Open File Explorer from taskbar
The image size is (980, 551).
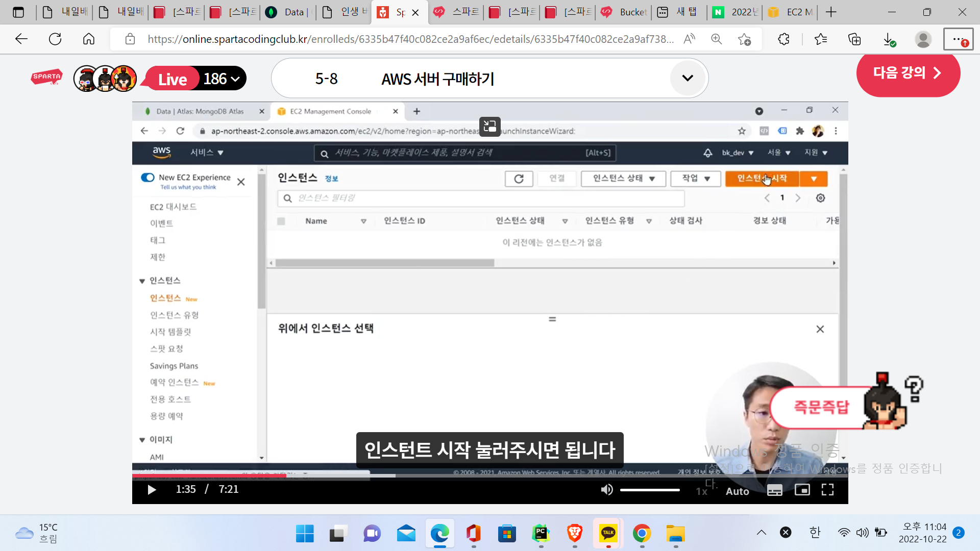675,534
